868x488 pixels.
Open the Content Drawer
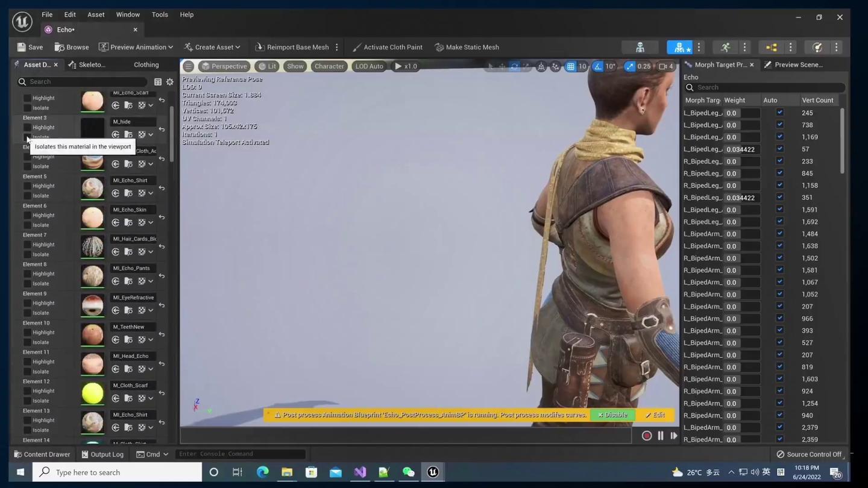coord(42,454)
